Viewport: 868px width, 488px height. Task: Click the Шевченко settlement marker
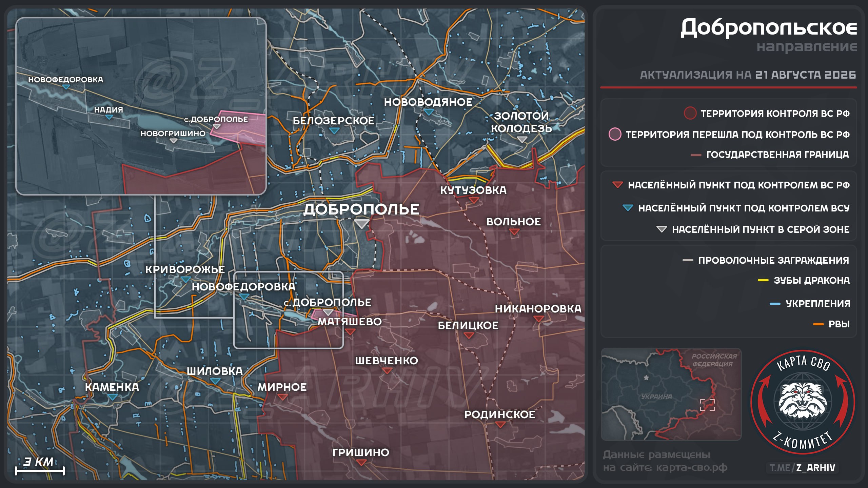pos(387,371)
